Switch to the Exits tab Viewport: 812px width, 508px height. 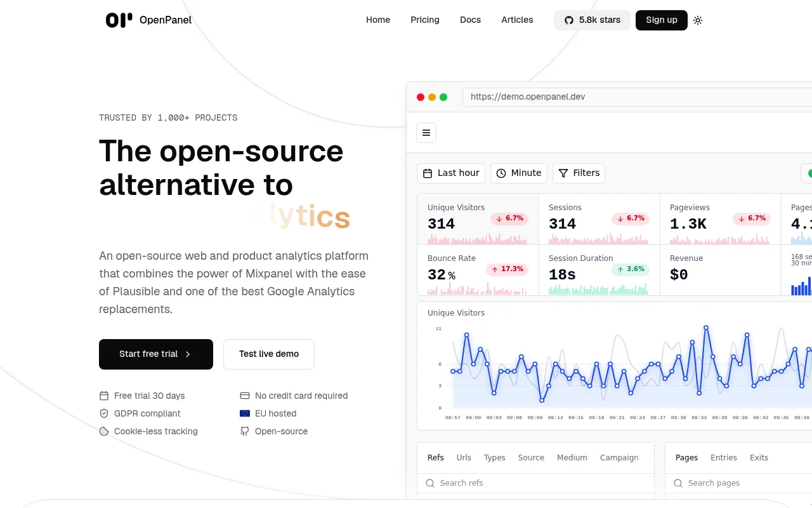pos(759,458)
